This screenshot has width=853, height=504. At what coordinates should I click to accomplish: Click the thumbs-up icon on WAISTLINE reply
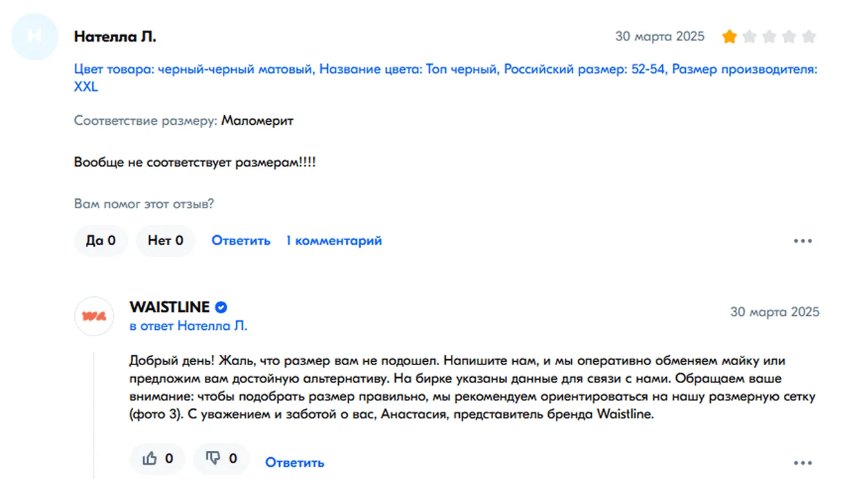pos(150,459)
